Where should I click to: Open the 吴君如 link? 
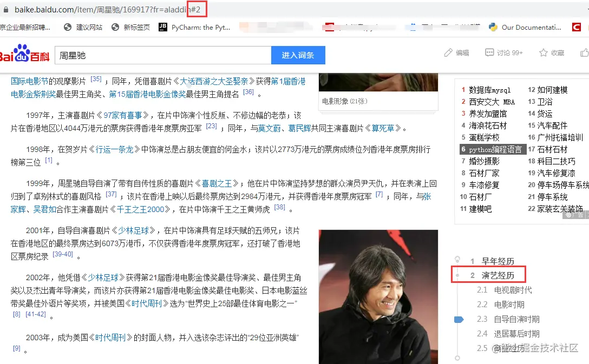[44, 209]
